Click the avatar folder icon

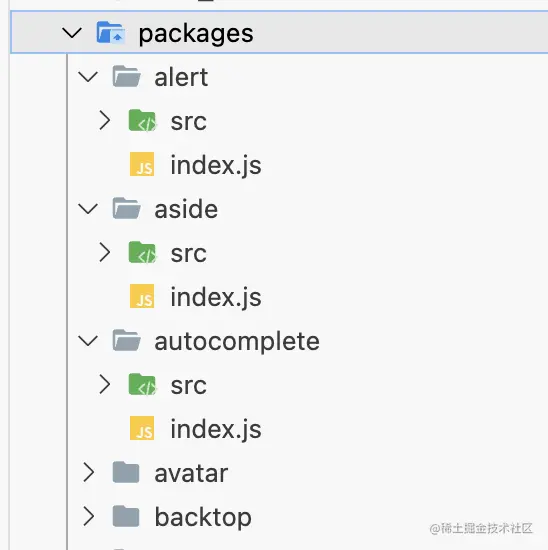pos(126,472)
